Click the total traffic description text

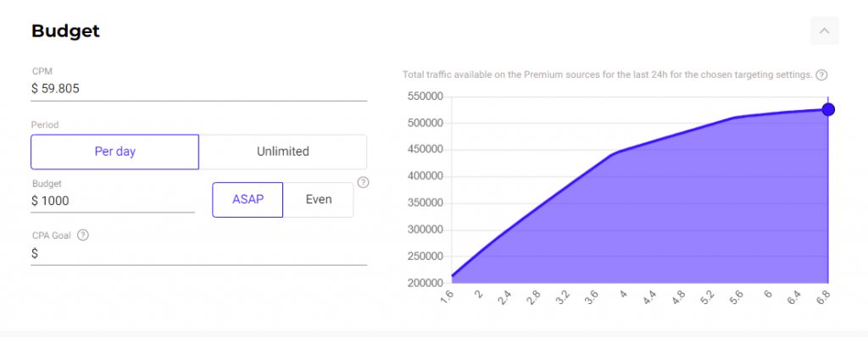607,75
